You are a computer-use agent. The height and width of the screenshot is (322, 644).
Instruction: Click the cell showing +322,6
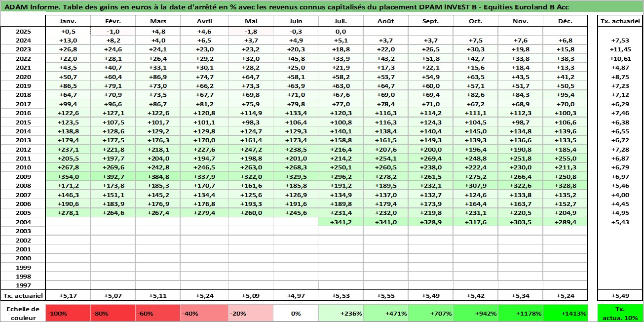pos(521,186)
